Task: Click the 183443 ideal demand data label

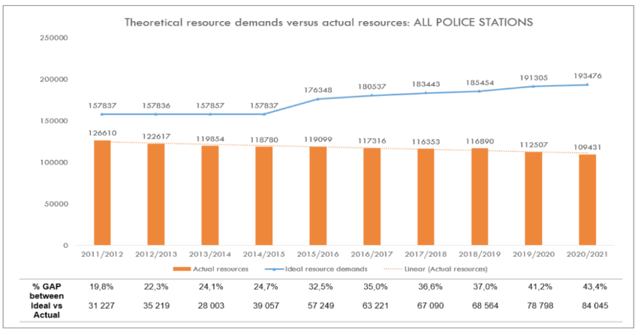Action: pyautogui.click(x=426, y=84)
